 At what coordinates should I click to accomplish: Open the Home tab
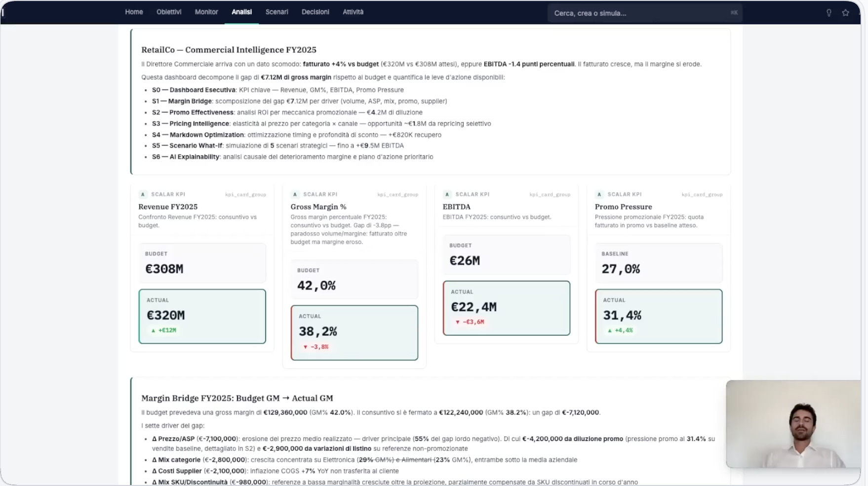(x=134, y=12)
